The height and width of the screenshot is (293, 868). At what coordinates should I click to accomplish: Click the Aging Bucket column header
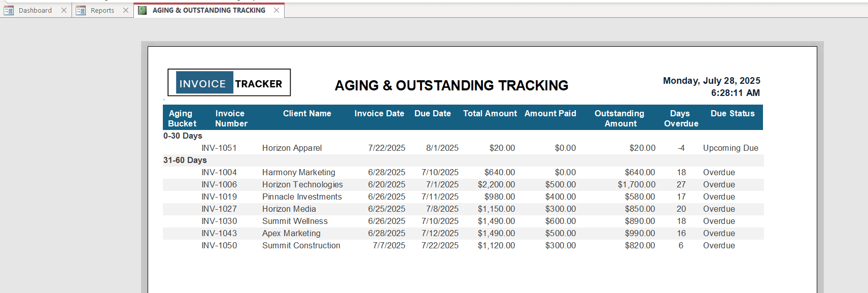[x=182, y=118]
